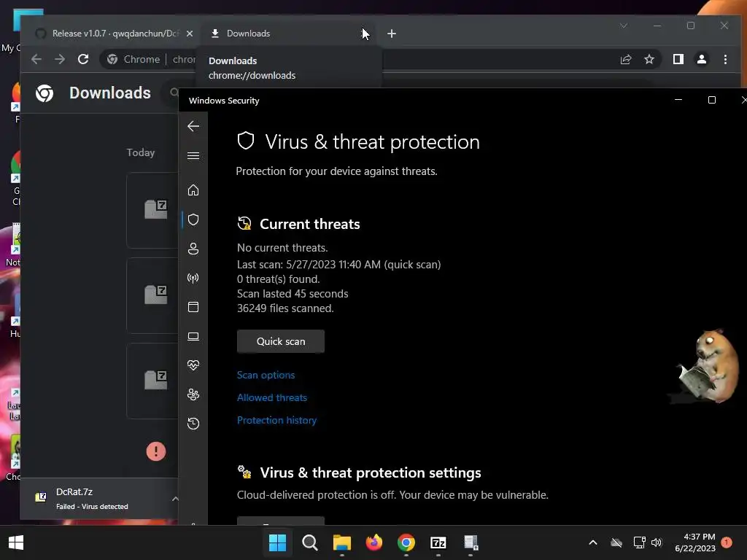Viewport: 747px width, 560px height.
Task: Open Protection history link
Action: click(x=276, y=421)
